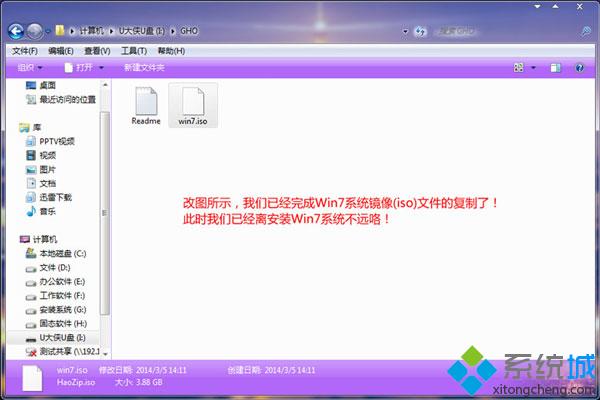Select 计算机 in the address breadcrumb

pyautogui.click(x=91, y=31)
